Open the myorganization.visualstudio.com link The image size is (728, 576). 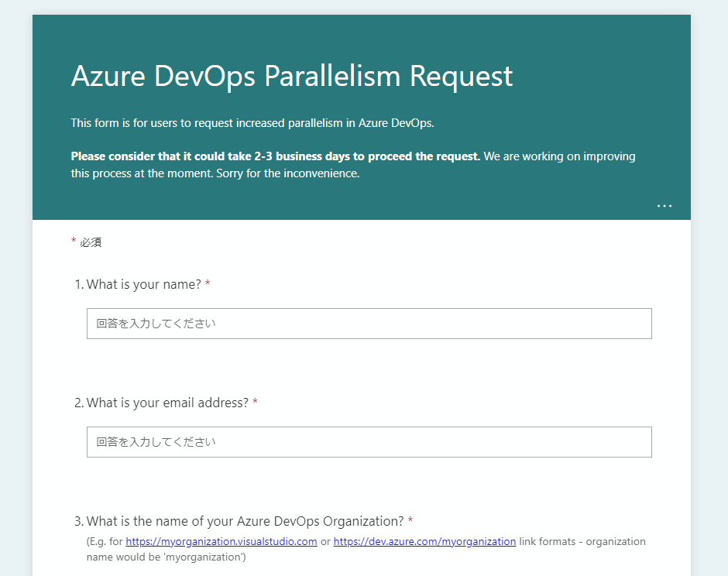pos(221,541)
